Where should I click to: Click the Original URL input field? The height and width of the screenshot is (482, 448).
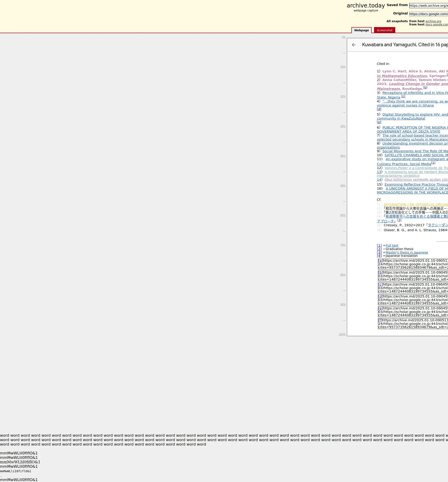(428, 14)
